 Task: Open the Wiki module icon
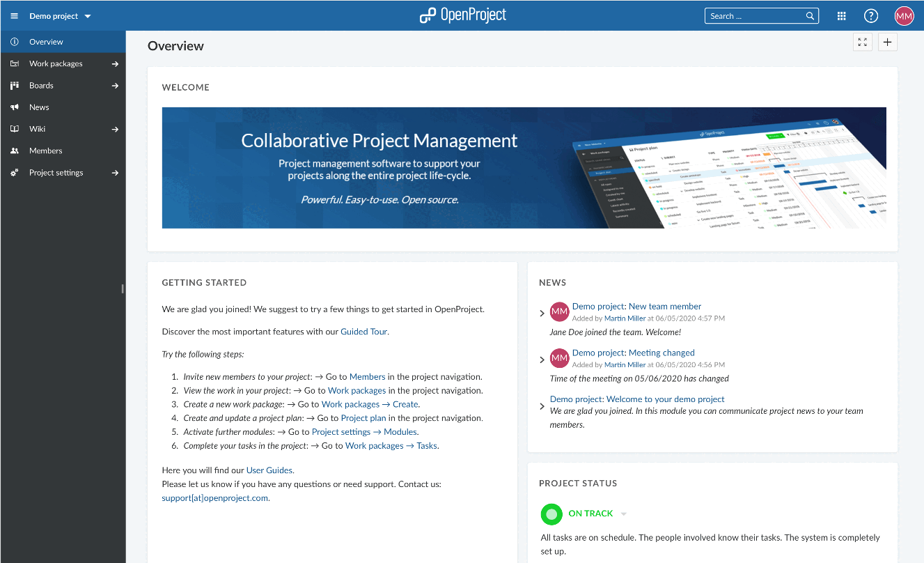click(x=15, y=129)
